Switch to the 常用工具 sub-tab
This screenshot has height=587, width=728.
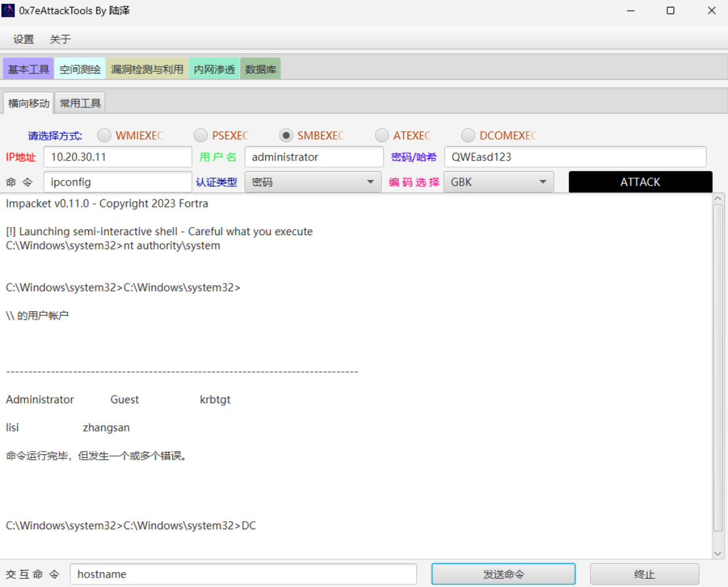tap(80, 103)
